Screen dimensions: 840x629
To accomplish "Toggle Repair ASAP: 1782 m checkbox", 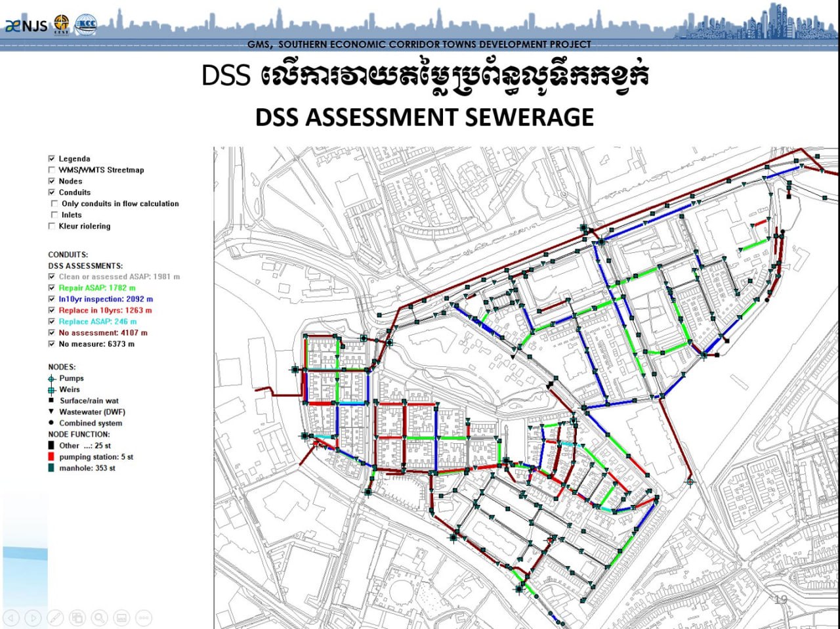I will click(52, 288).
